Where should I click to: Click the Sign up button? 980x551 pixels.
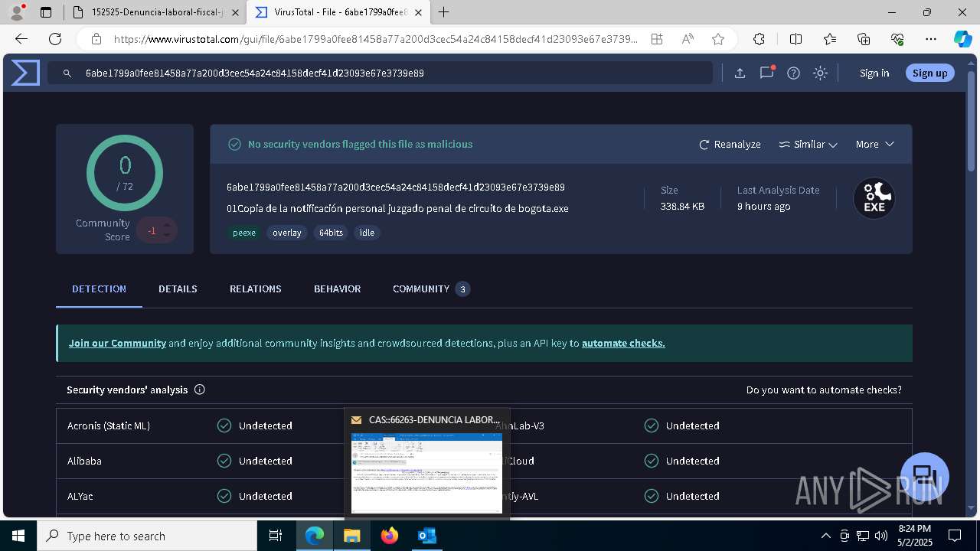click(x=930, y=73)
